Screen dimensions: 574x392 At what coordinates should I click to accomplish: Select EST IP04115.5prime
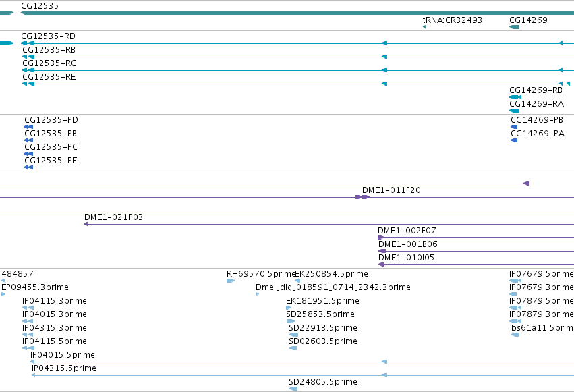click(55, 342)
